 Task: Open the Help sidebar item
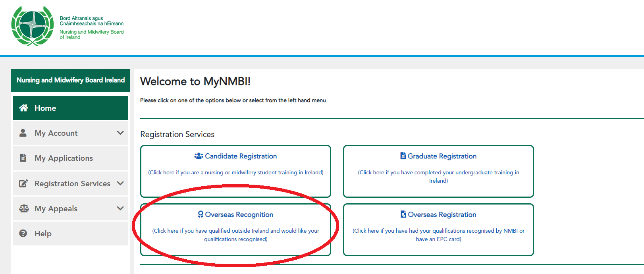71,233
